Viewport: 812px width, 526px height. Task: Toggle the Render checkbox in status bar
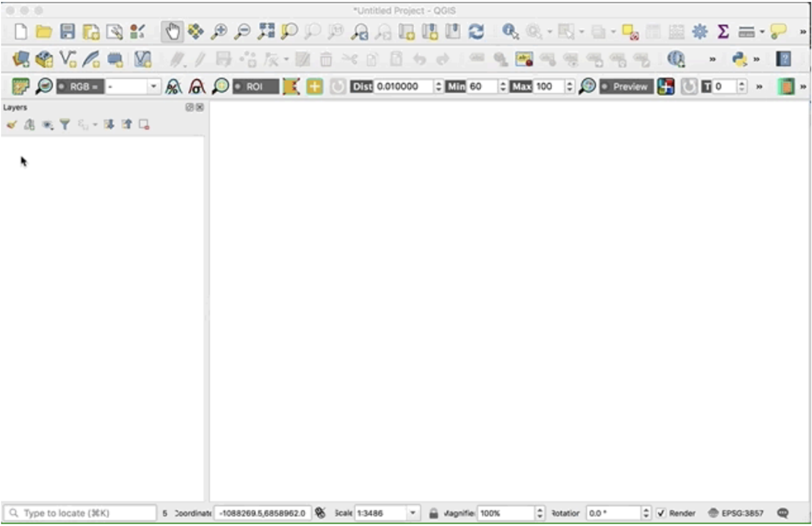661,513
